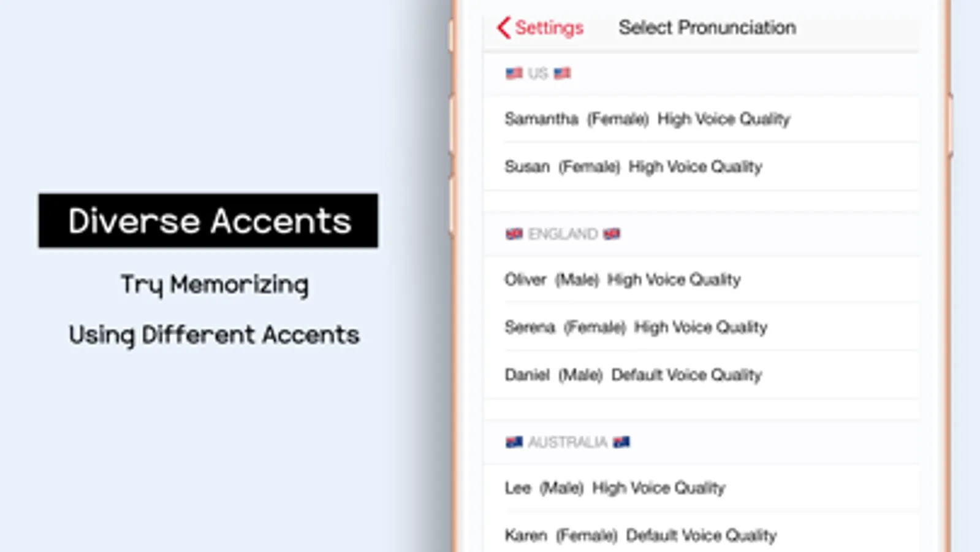
Task: Go back to Settings
Action: (x=540, y=28)
